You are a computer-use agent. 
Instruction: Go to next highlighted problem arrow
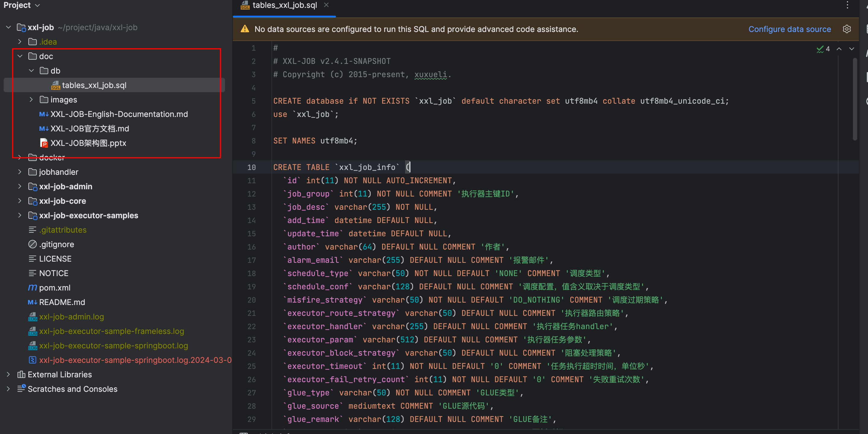[x=851, y=49]
